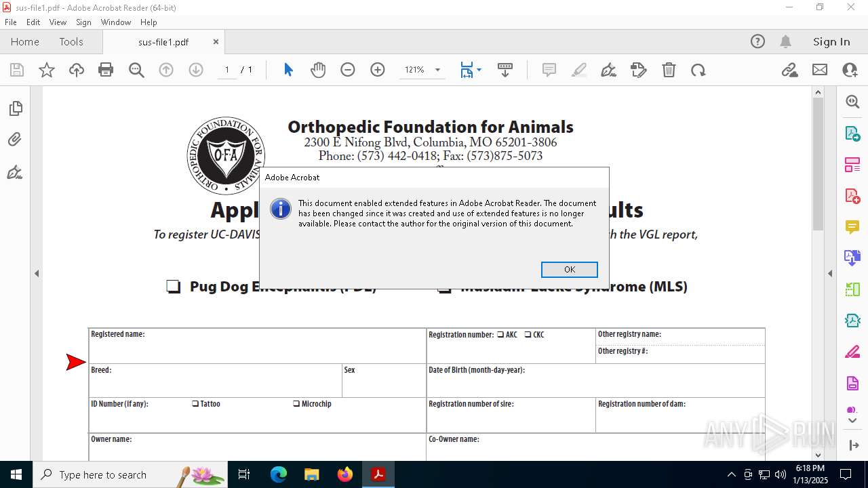Open Firefox from taskbar
This screenshot has height=488, width=868.
click(x=345, y=474)
